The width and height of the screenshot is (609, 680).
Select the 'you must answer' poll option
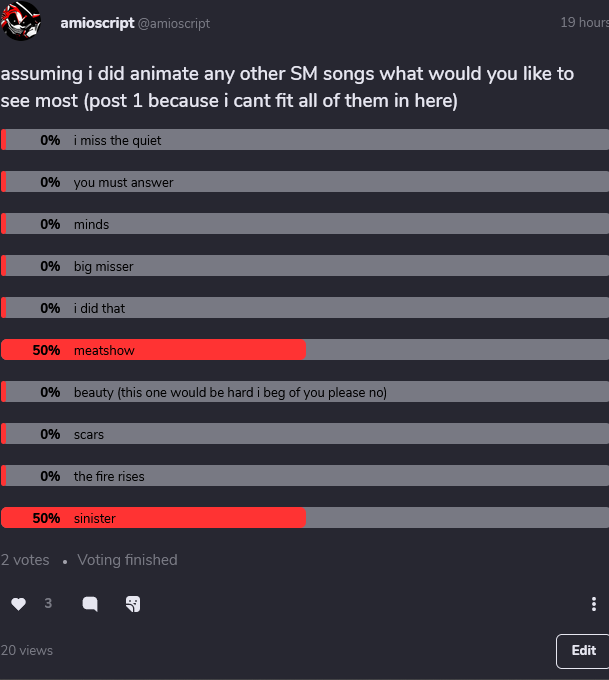305,183
